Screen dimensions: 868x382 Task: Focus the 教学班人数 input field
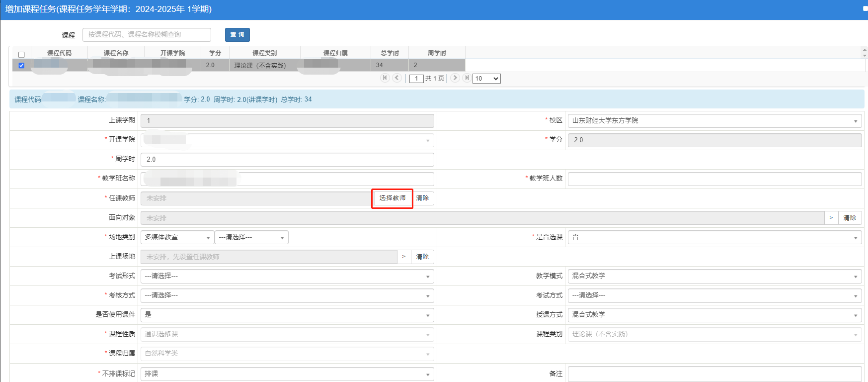tap(714, 179)
